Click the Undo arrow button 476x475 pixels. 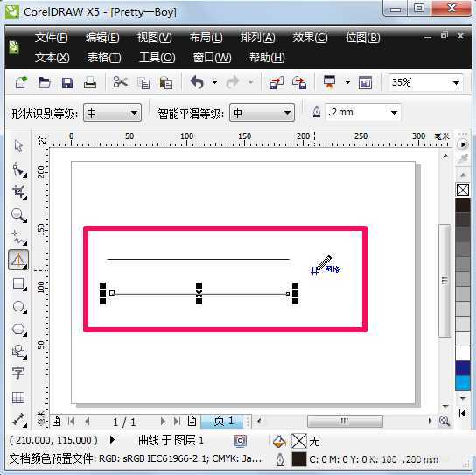pos(198,82)
